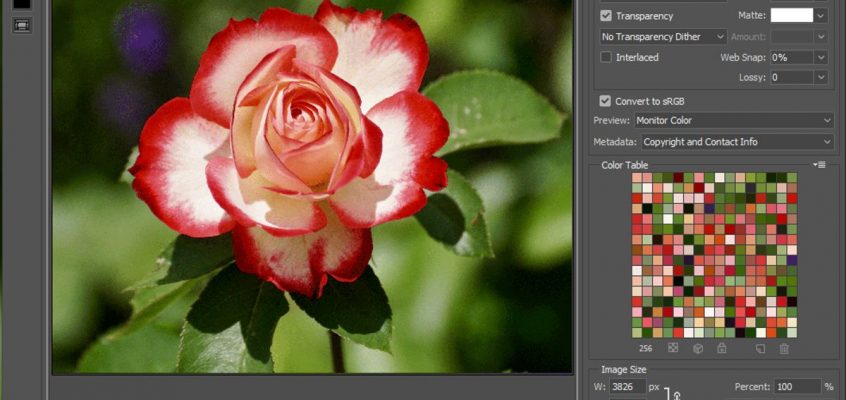Click the Color Table heading text

point(625,165)
